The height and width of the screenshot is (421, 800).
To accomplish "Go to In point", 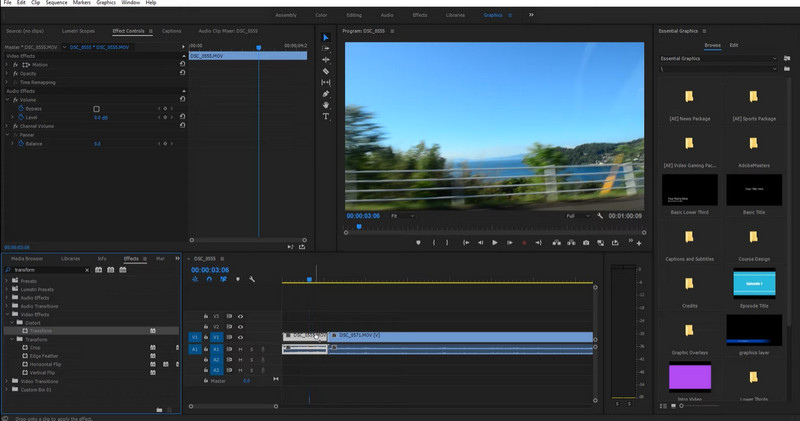I will (x=466, y=243).
